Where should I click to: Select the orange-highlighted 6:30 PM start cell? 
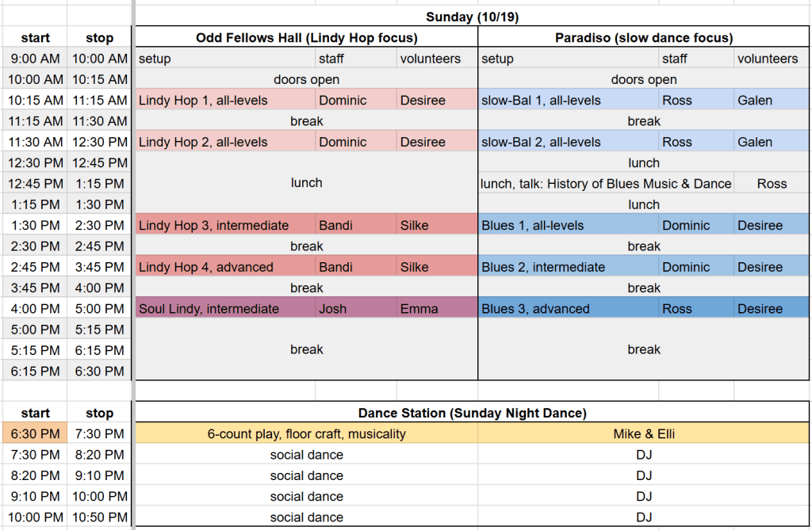tap(35, 433)
